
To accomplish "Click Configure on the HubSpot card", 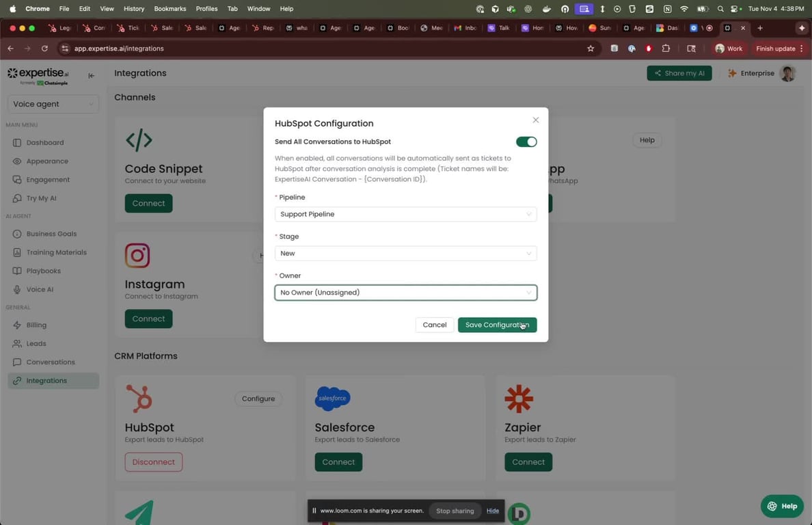I will coord(258,399).
